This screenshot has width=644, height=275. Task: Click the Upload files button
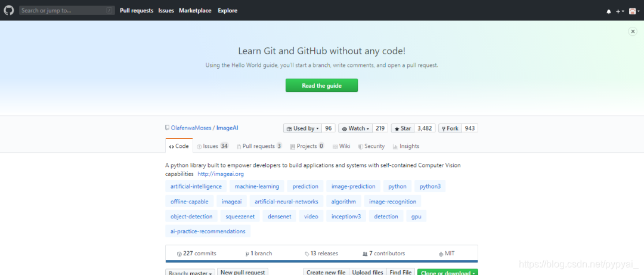point(368,272)
